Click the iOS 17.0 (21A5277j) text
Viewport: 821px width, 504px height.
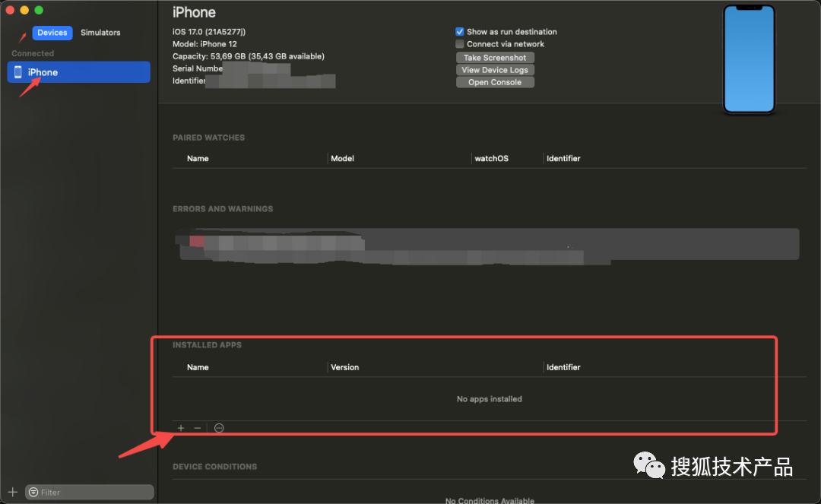click(209, 32)
